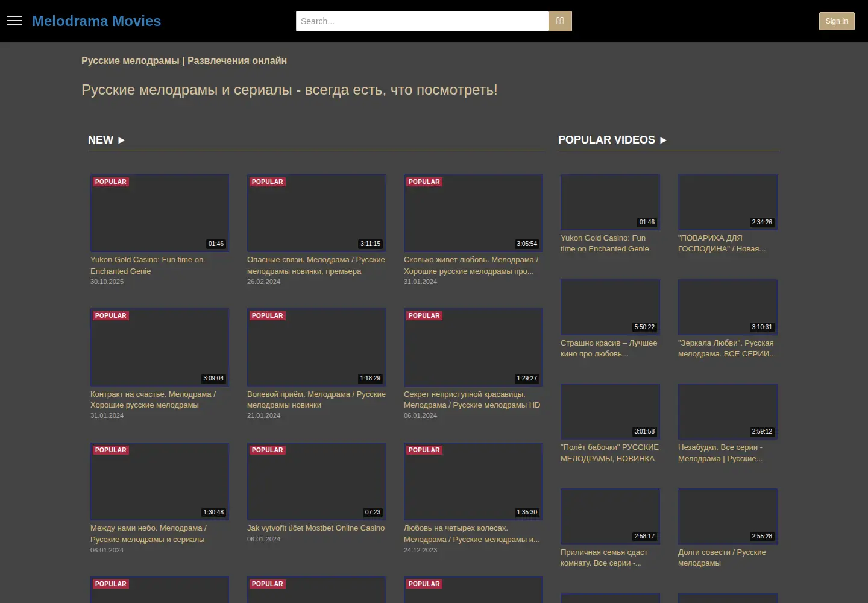Click the Опасные связи title link
Image resolution: width=868 pixels, height=603 pixels.
click(316, 265)
